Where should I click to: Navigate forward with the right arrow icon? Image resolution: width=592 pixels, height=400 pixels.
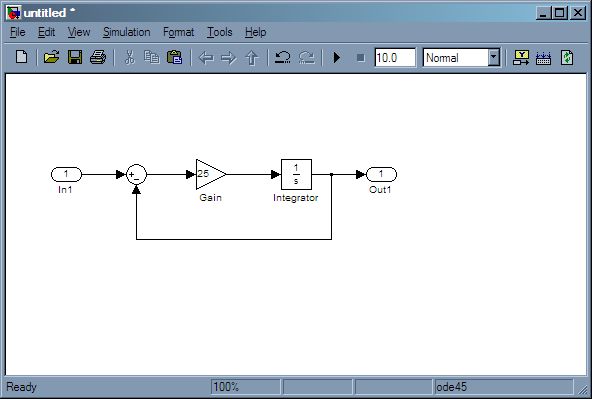[229, 58]
